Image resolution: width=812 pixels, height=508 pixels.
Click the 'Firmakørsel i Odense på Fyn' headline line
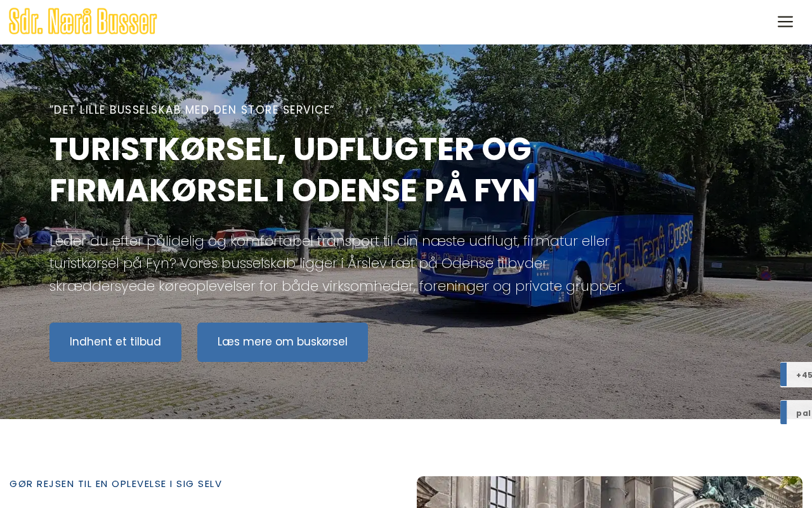(292, 190)
